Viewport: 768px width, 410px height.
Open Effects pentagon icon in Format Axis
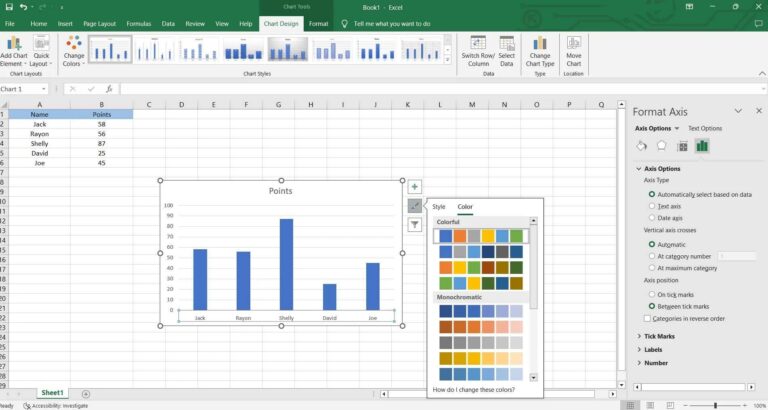pos(661,146)
